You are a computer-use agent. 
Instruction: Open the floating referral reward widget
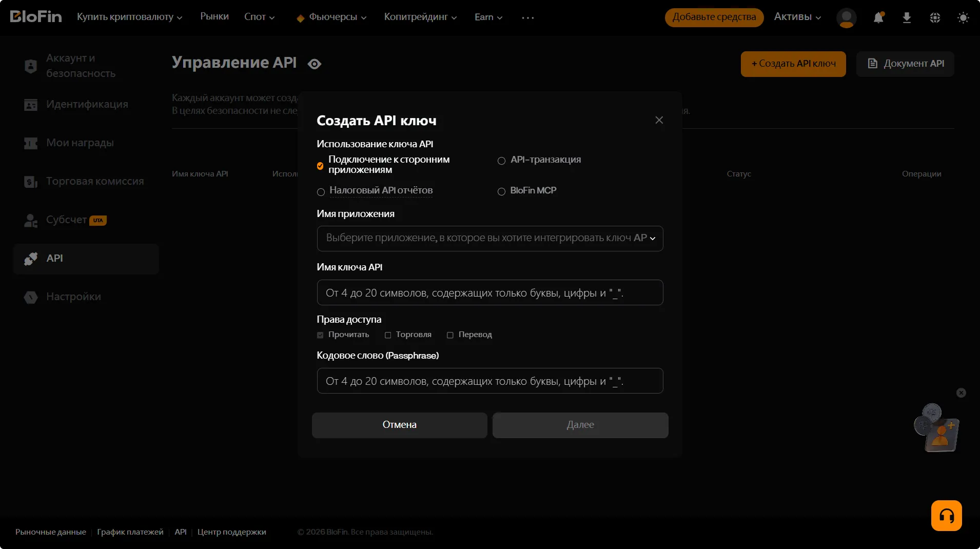pyautogui.click(x=936, y=427)
